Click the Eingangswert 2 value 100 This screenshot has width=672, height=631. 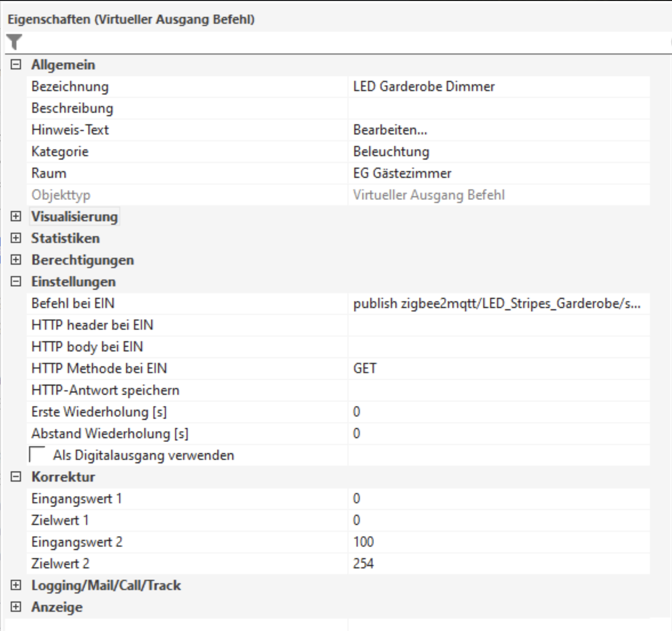pos(498,542)
